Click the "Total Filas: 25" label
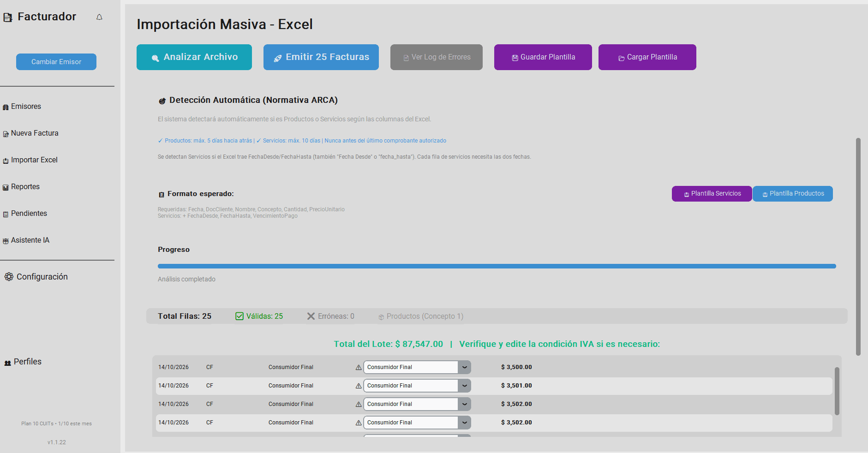Screen dimensions: 868x453 click(185, 316)
